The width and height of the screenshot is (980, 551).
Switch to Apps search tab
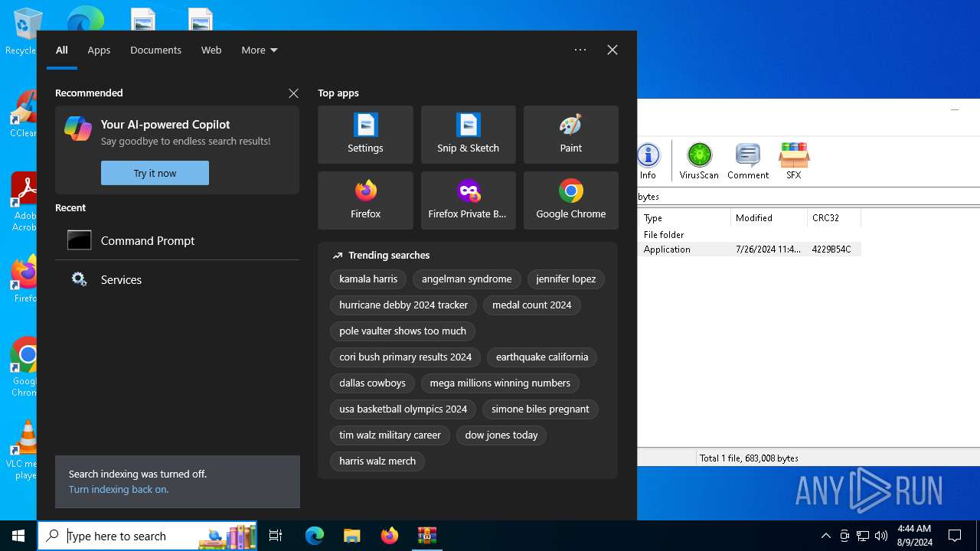pyautogui.click(x=99, y=50)
